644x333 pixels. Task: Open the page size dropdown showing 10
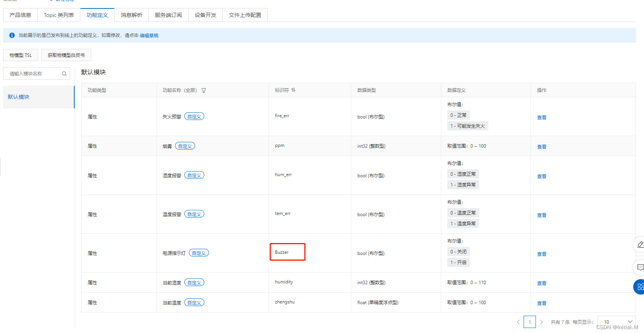[617, 322]
